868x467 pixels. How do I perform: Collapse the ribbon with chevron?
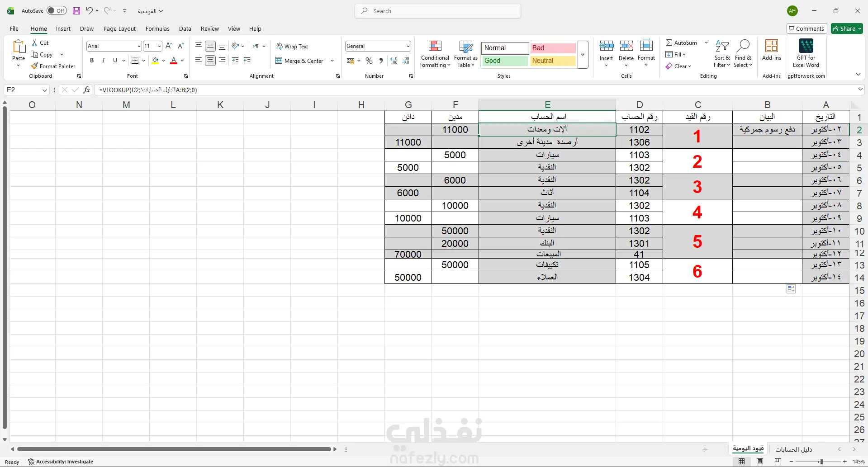pos(858,74)
